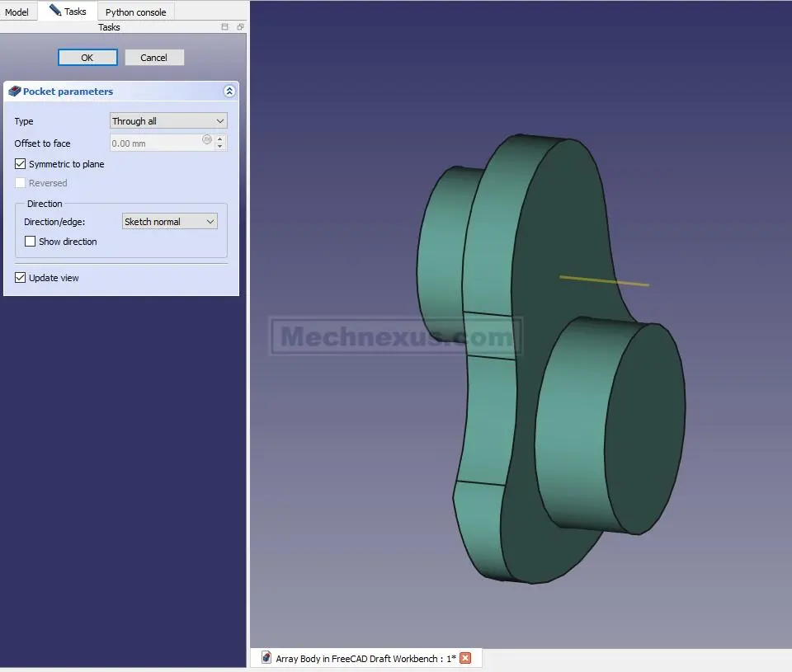
Task: Click the Offset to face stepper arrows
Action: click(x=220, y=143)
